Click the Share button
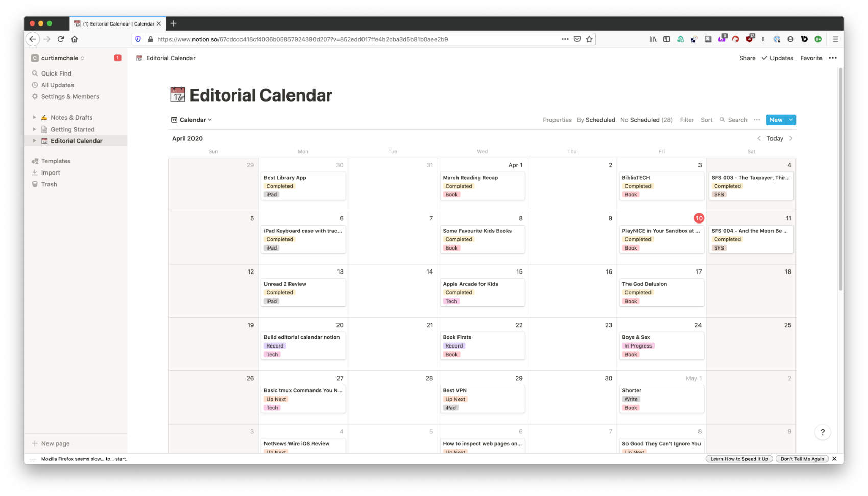Viewport: 868px width, 496px height. (x=746, y=58)
